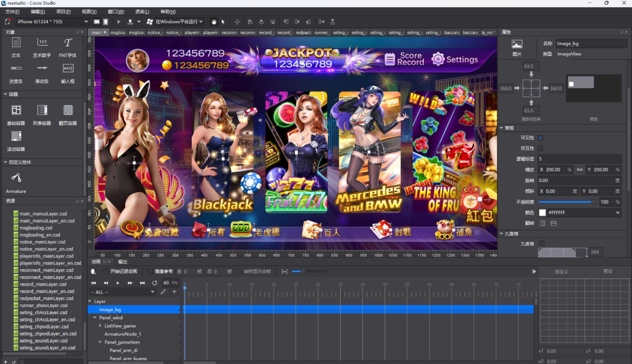Click the 在Windows平台运行 run button

(175, 22)
